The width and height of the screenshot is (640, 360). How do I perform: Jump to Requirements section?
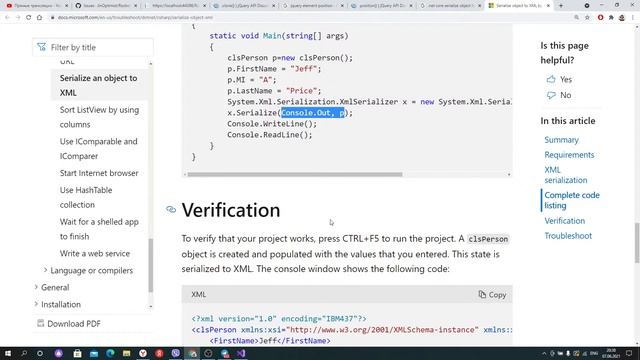tap(569, 155)
